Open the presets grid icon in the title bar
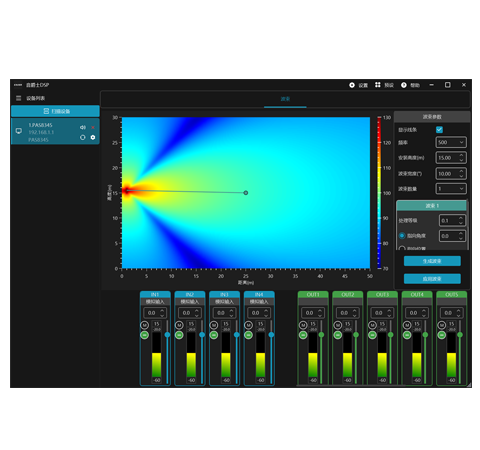480x450 pixels. pyautogui.click(x=378, y=85)
